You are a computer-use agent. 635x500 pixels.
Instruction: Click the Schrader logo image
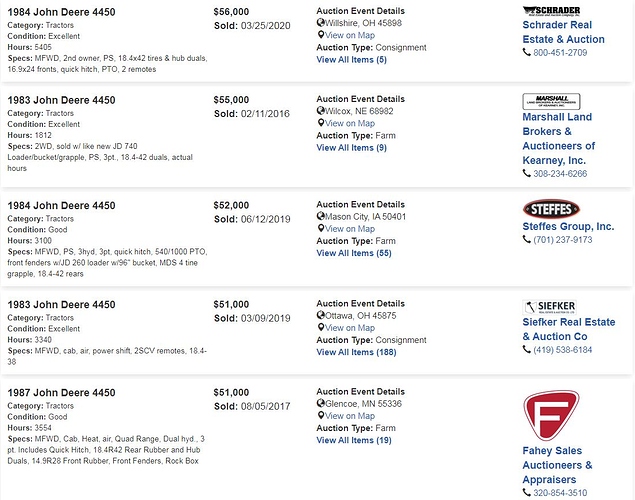pos(551,11)
